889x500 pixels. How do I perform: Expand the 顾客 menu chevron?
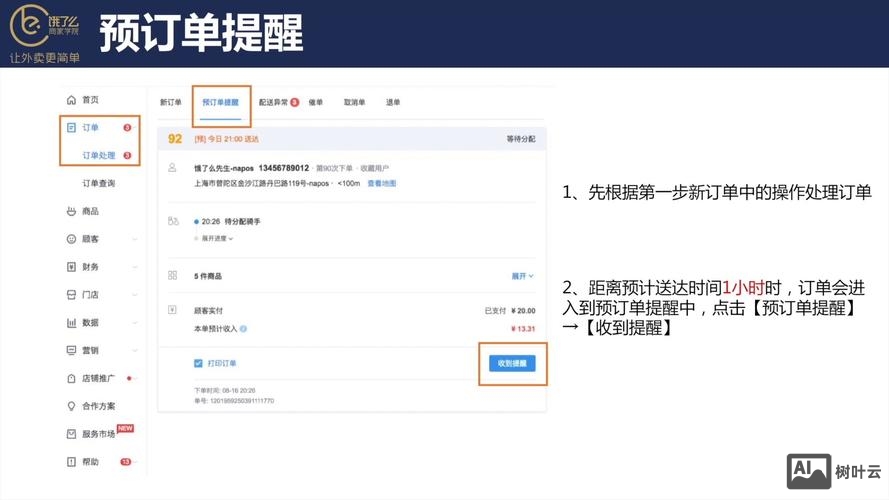[x=135, y=239]
